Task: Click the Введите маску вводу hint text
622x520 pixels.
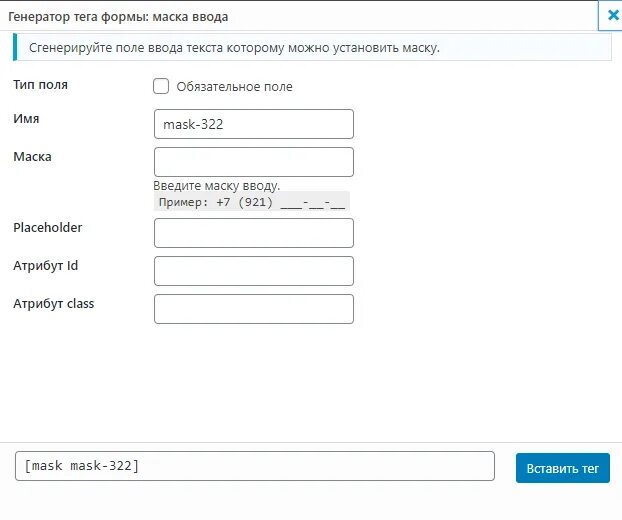Action: pos(217,185)
